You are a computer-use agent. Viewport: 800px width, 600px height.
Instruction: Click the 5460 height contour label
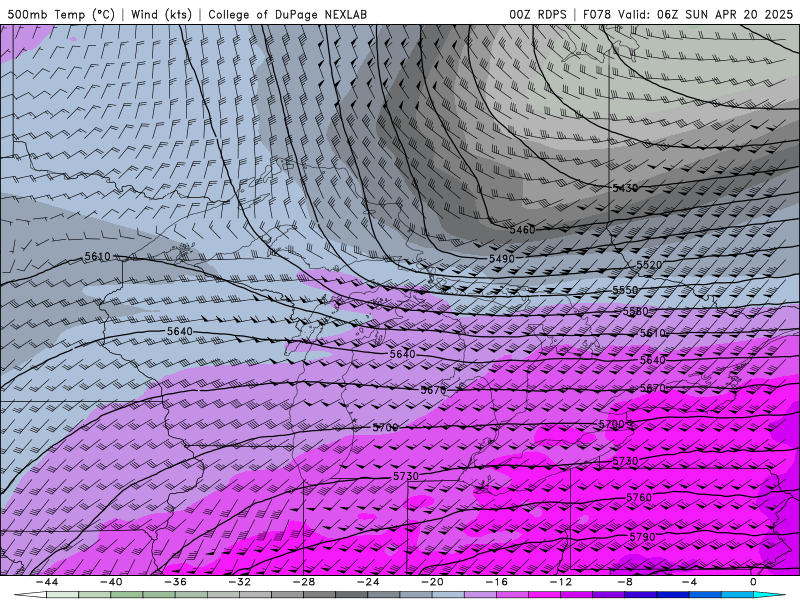click(522, 230)
